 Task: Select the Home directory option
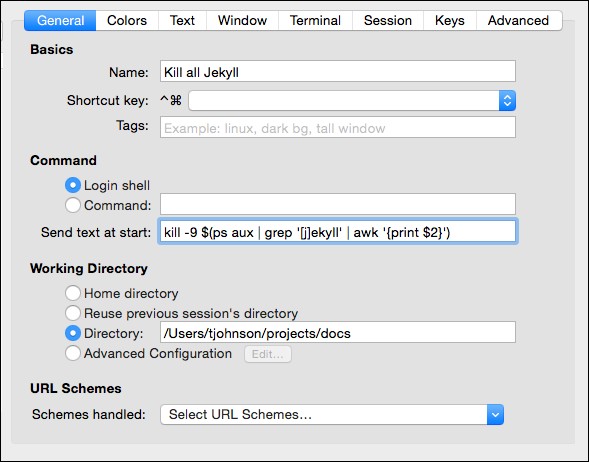[72, 293]
